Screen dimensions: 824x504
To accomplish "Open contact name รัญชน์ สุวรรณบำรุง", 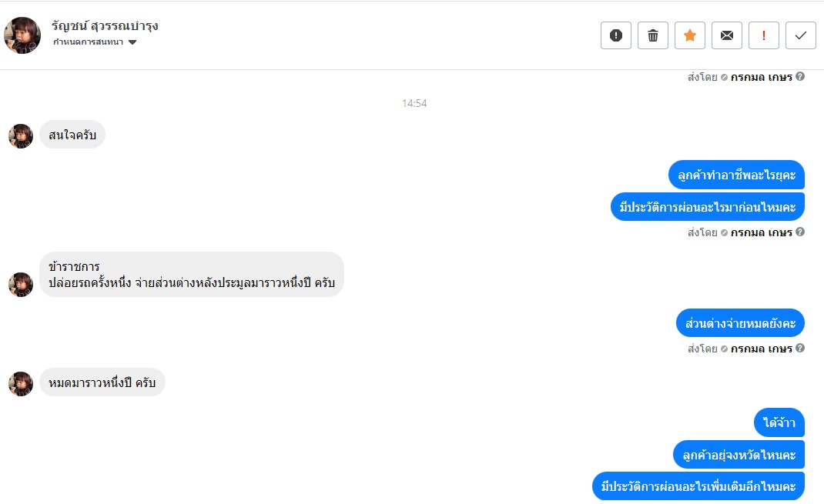I will click(105, 25).
